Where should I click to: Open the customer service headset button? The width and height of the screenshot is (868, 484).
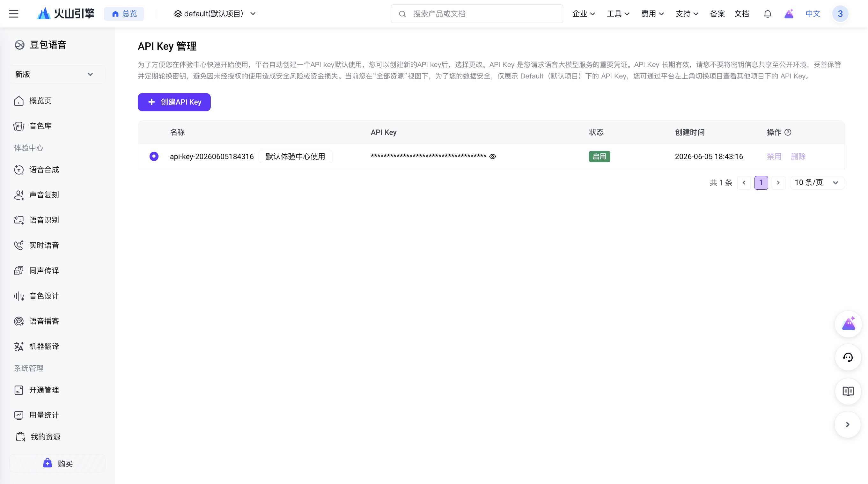[848, 357]
